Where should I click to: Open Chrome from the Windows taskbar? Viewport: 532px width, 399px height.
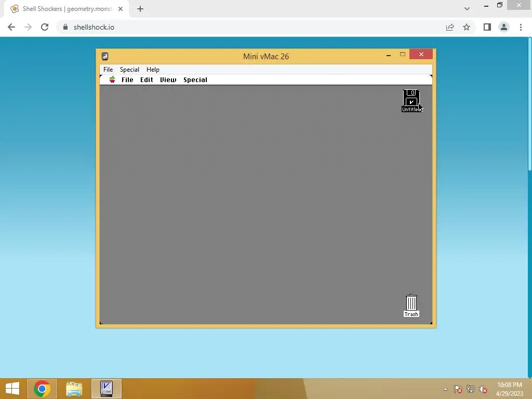42,389
